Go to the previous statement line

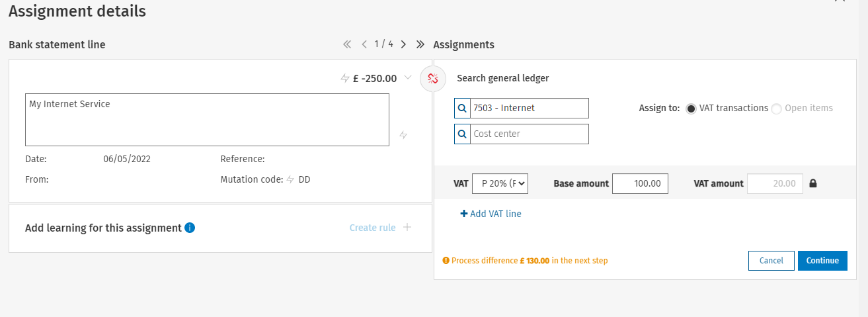click(x=364, y=44)
